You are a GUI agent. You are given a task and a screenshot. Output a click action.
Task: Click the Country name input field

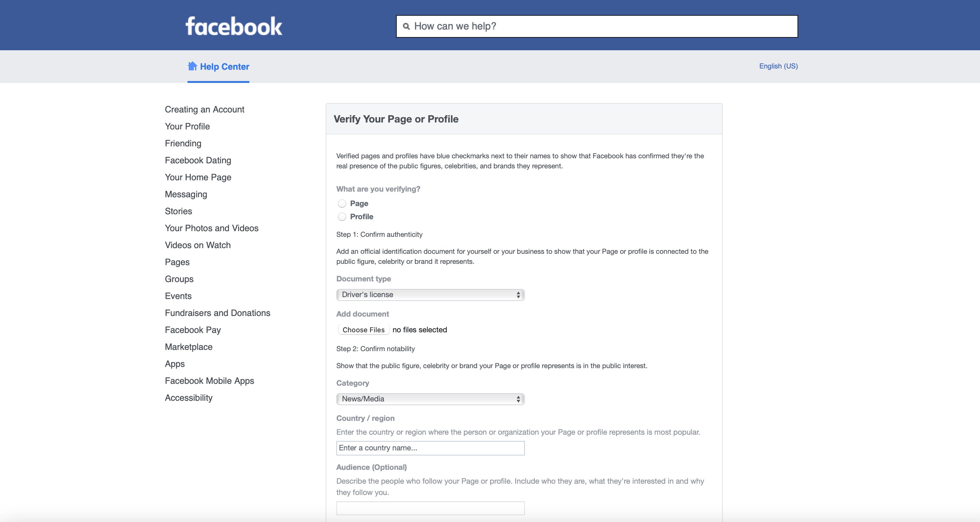(x=430, y=448)
